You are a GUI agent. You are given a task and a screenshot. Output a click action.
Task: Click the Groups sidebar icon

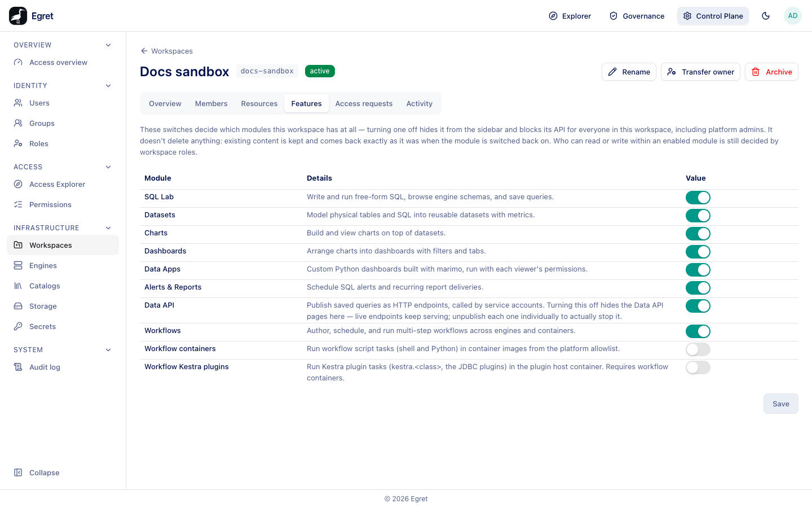[x=18, y=124]
